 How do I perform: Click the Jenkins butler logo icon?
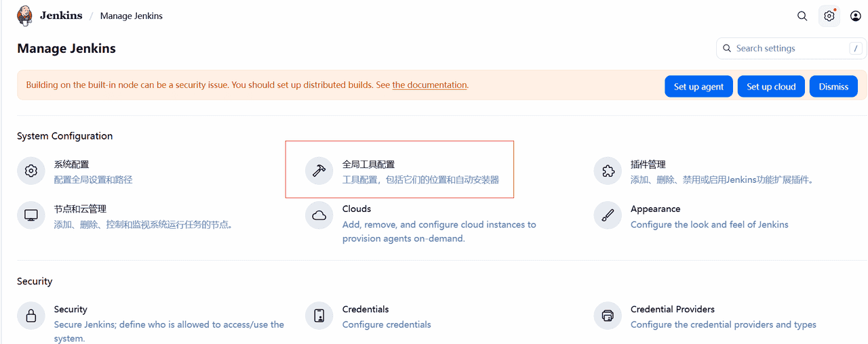[24, 16]
